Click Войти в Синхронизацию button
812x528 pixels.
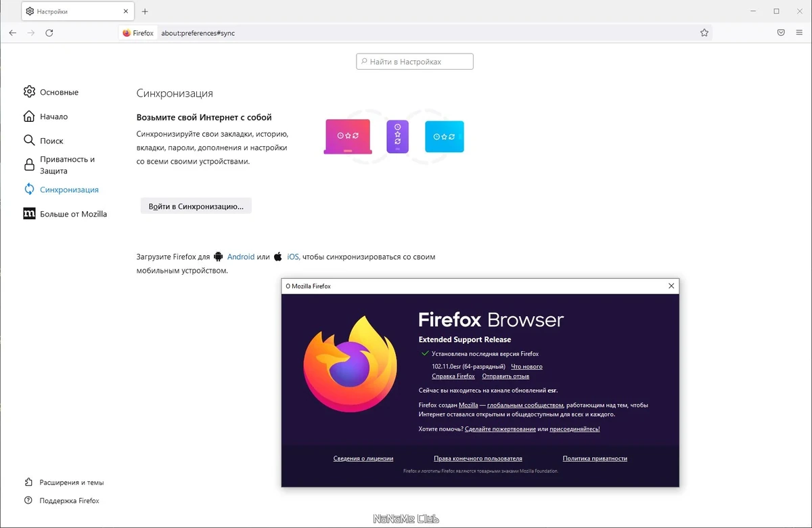point(196,206)
